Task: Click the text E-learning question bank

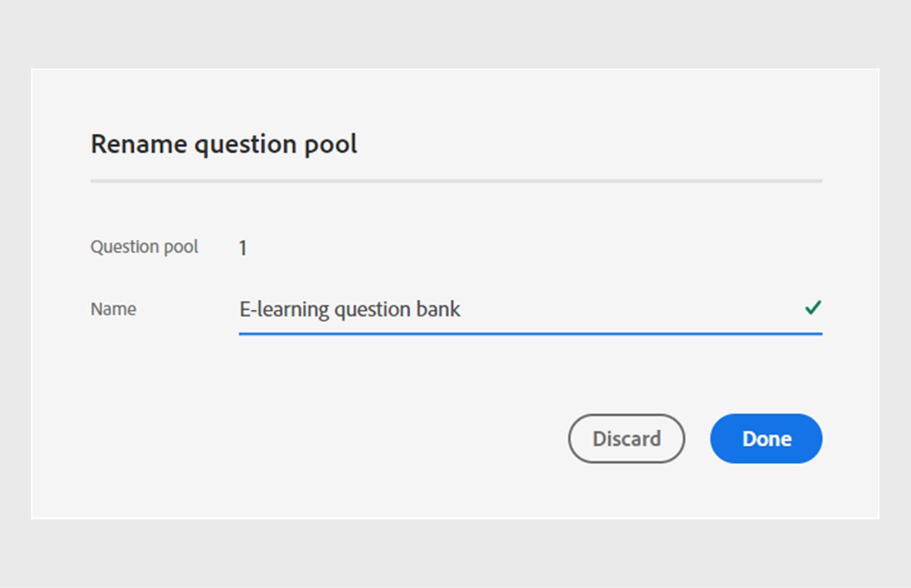Action: (350, 309)
